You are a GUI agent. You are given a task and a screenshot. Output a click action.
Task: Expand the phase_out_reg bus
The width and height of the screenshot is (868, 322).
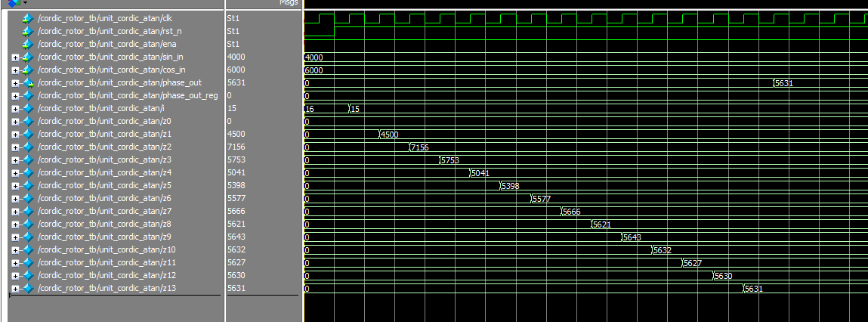[15, 96]
